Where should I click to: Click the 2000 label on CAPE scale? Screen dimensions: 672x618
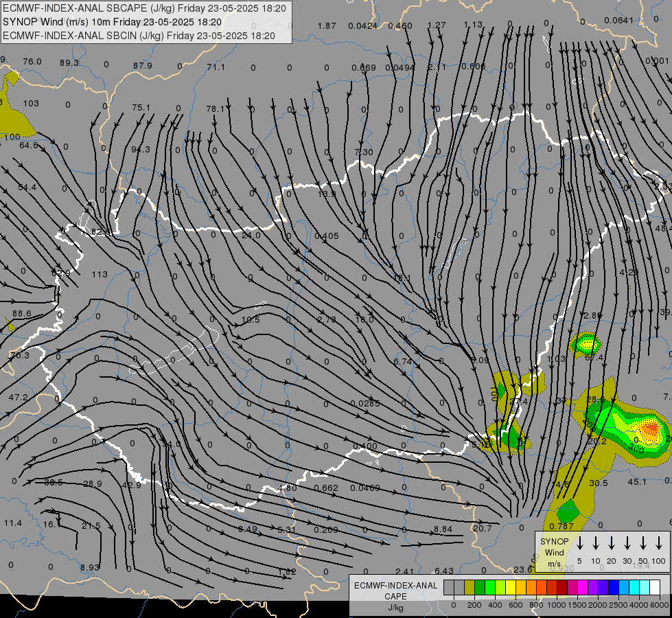[x=597, y=605]
